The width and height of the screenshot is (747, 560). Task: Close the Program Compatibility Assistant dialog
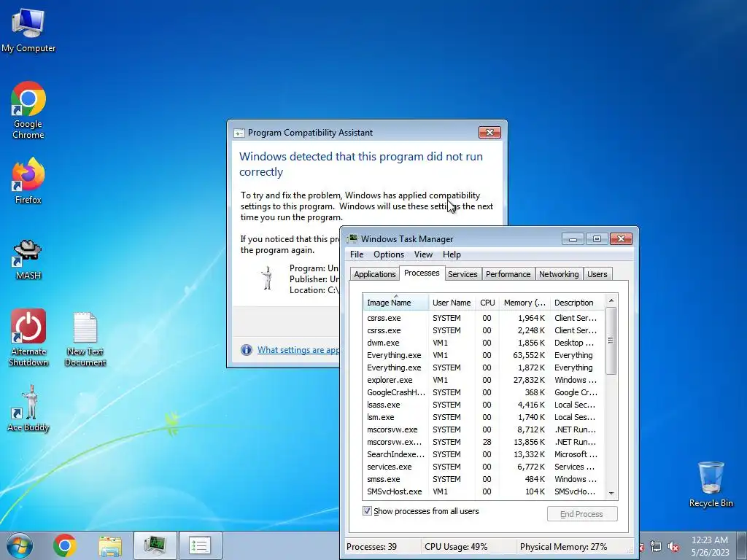click(489, 133)
